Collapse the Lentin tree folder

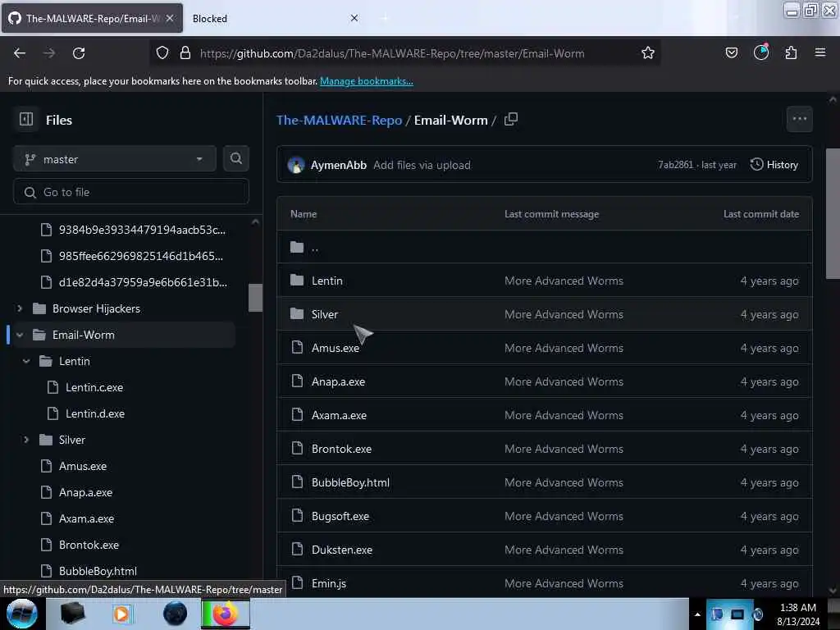coord(26,361)
